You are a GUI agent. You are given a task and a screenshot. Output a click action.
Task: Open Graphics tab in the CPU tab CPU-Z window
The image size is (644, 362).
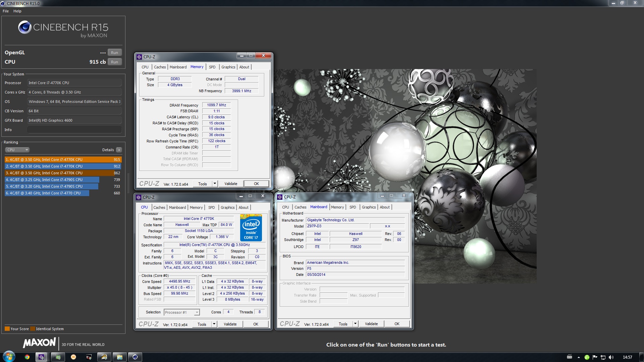[x=228, y=207]
